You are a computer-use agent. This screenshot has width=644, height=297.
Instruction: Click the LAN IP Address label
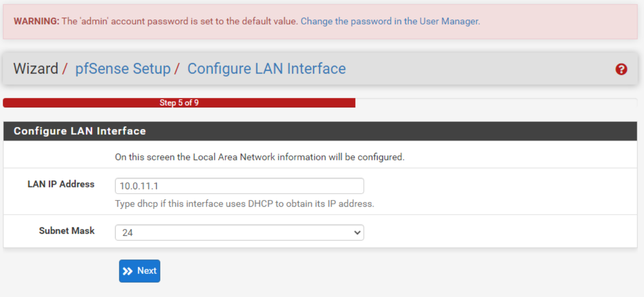tap(61, 184)
